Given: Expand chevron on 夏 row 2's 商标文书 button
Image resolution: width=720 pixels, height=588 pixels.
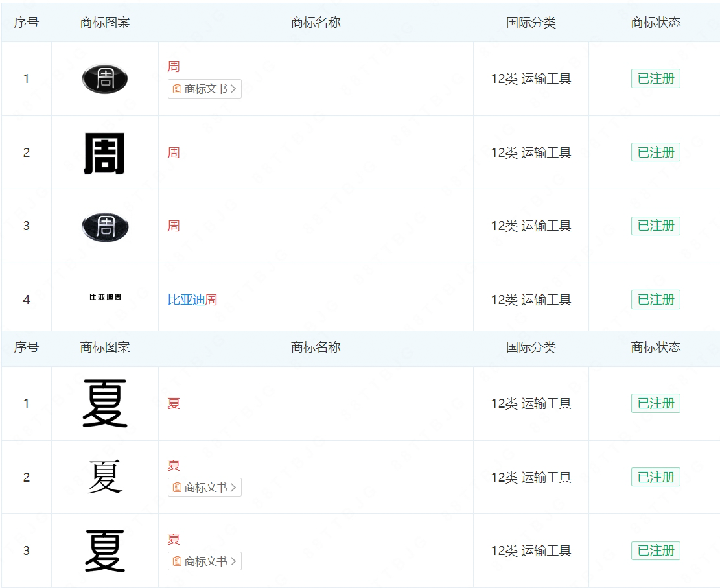Looking at the screenshot, I should [x=233, y=488].
